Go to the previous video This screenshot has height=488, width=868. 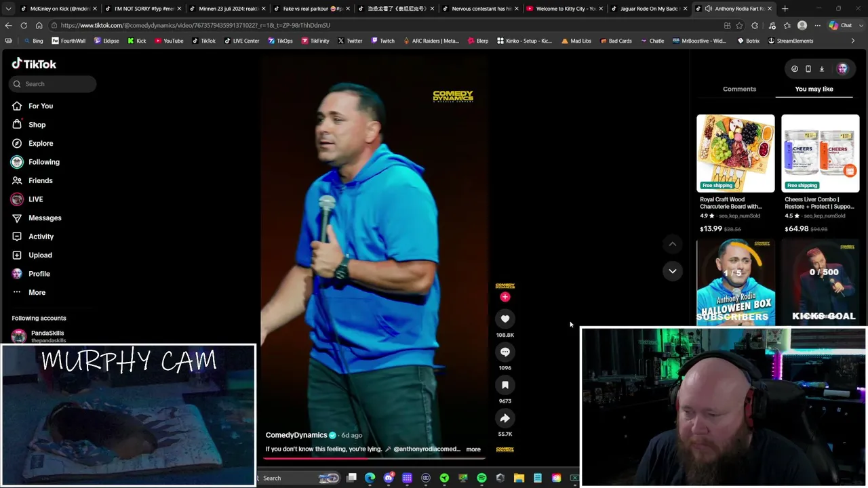(673, 244)
